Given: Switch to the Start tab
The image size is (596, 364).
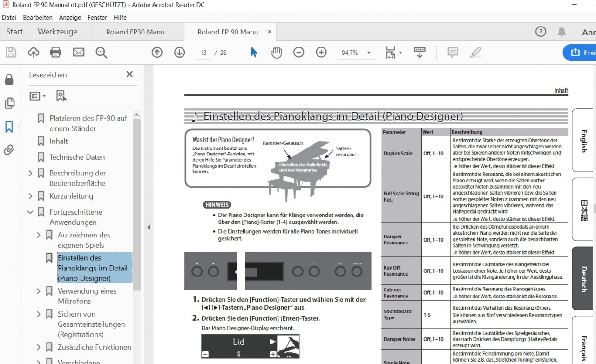Looking at the screenshot, I should click(14, 32).
